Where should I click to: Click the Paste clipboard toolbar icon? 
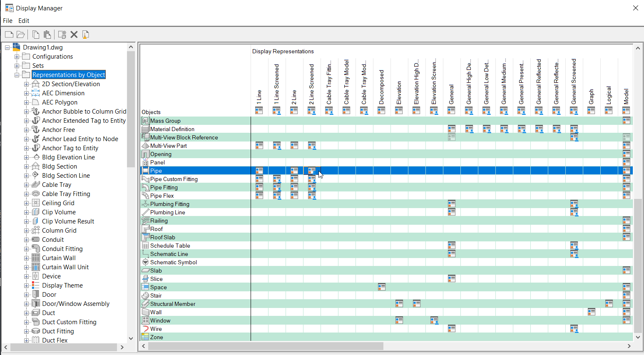click(x=47, y=35)
